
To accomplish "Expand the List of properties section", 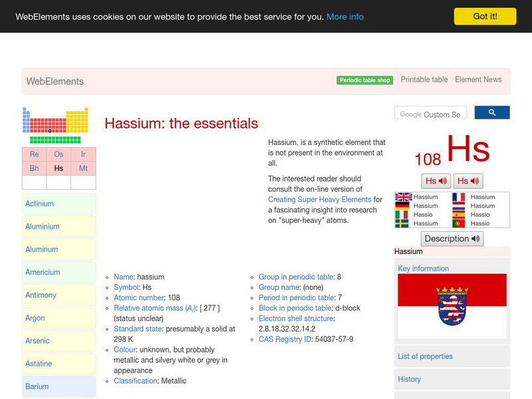I will tap(425, 356).
